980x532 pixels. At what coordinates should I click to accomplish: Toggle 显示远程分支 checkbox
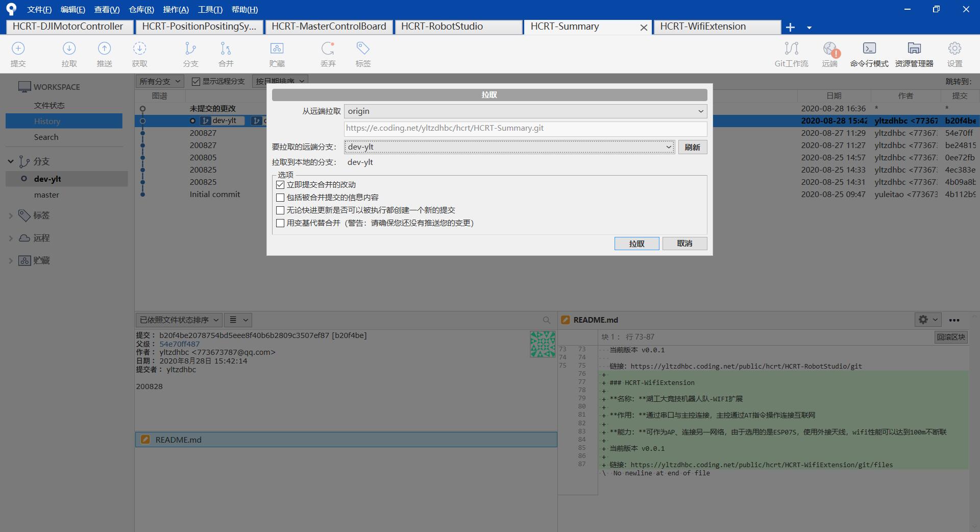(195, 82)
